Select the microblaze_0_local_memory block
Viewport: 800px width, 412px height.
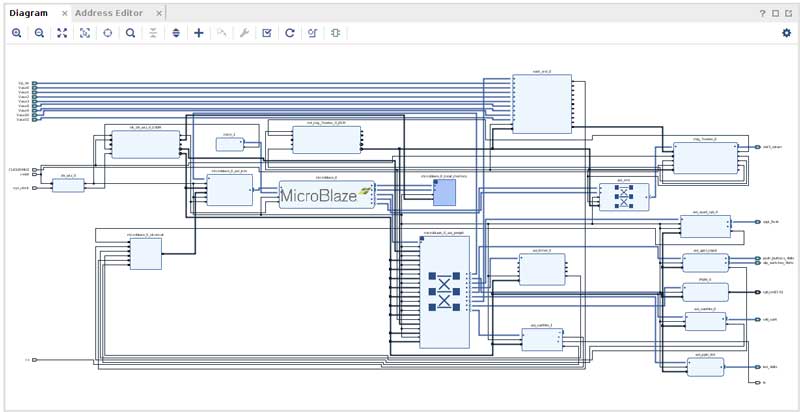coord(444,192)
